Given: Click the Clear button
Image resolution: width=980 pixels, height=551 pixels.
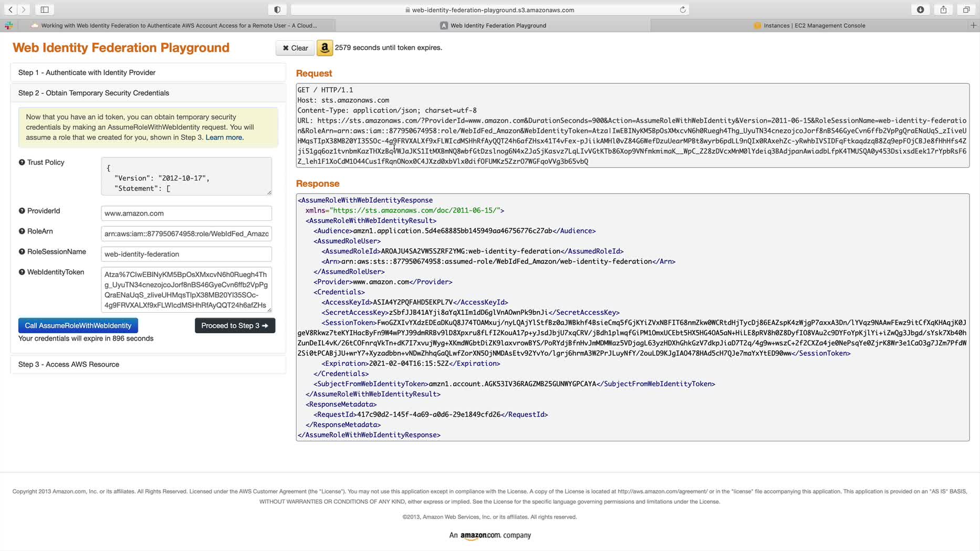Looking at the screenshot, I should (295, 48).
